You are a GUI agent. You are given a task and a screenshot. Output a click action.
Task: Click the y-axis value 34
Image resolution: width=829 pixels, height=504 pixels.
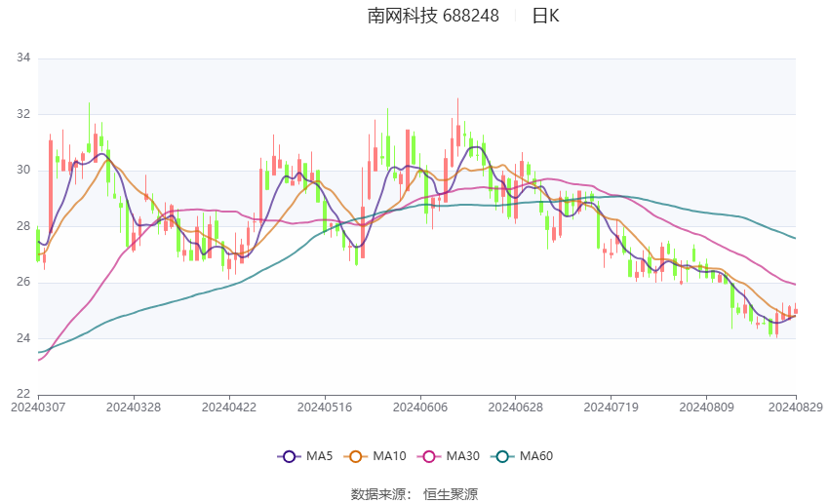tap(23, 58)
